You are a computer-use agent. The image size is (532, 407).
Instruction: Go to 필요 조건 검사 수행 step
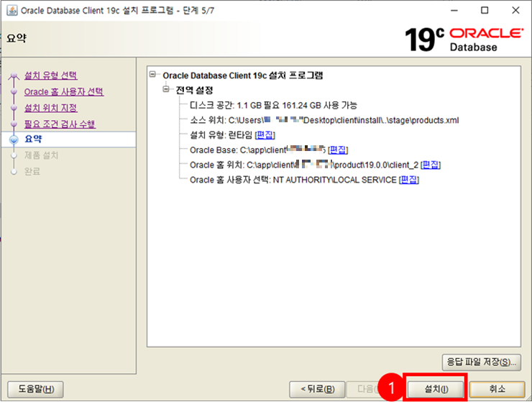(x=60, y=124)
